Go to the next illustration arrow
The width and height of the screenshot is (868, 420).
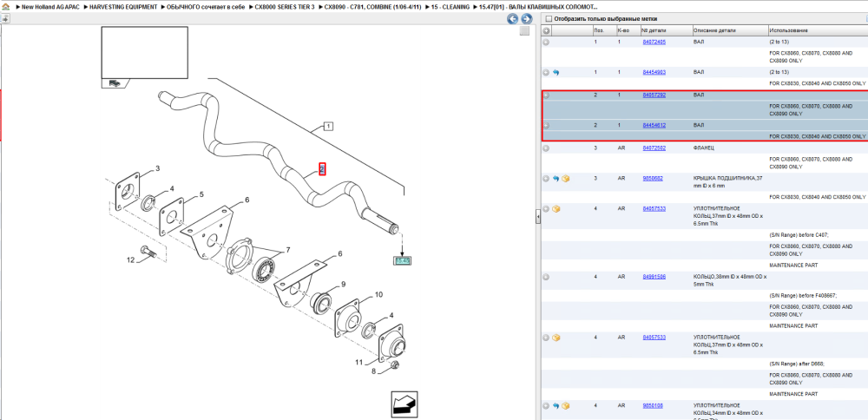coord(527,19)
